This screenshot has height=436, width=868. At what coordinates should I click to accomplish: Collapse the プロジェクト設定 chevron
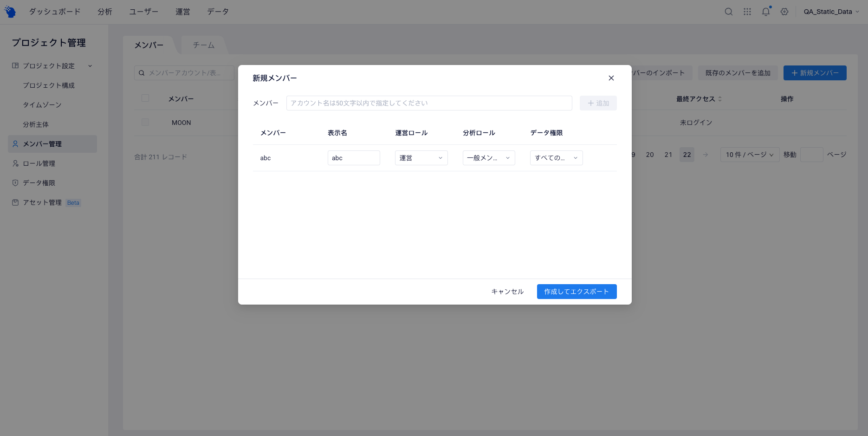point(90,66)
